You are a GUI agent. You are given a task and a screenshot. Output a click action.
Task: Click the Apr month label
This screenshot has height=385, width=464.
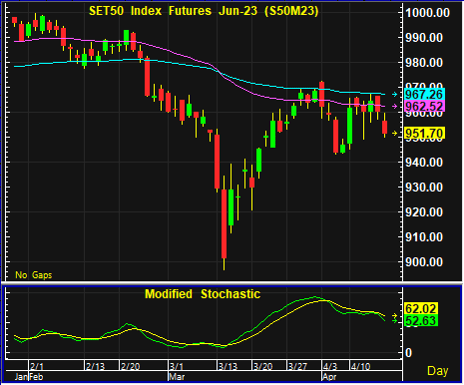click(x=329, y=377)
